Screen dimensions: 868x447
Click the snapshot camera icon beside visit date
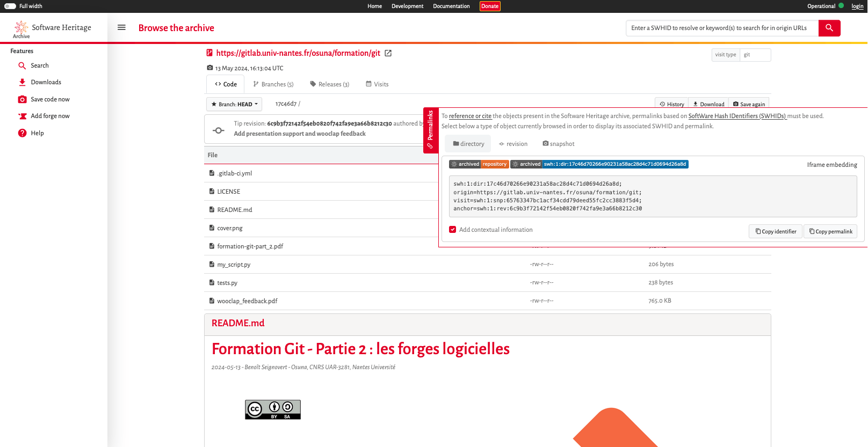pyautogui.click(x=209, y=68)
